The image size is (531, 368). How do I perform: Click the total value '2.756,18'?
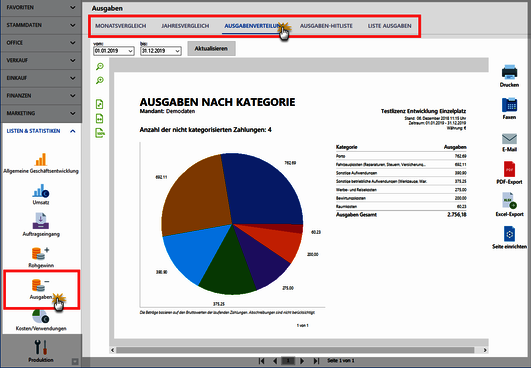coord(456,215)
